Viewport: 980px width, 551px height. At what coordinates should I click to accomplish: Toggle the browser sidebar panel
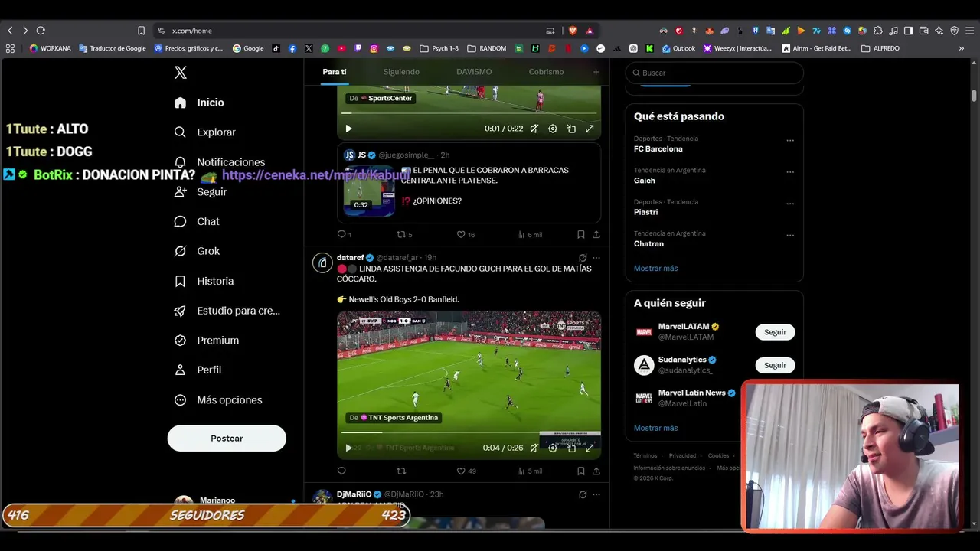click(908, 31)
